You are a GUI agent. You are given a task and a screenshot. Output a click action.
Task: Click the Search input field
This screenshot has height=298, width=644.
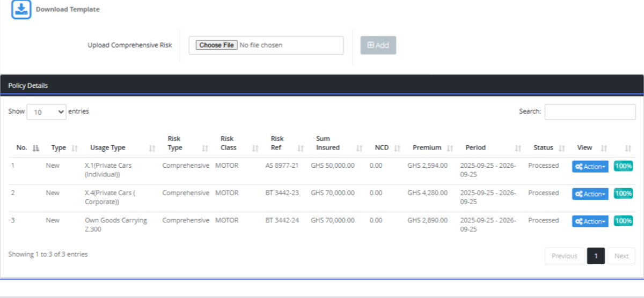coord(590,112)
